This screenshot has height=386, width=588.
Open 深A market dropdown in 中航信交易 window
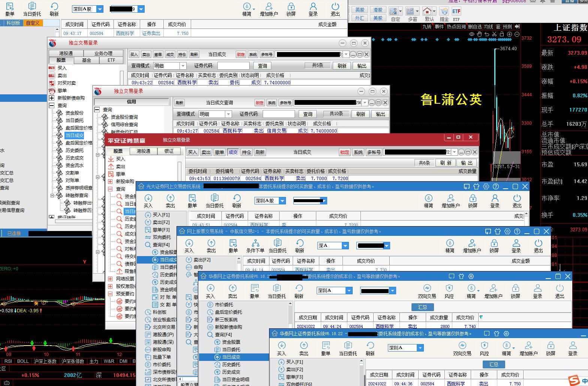[345, 246]
